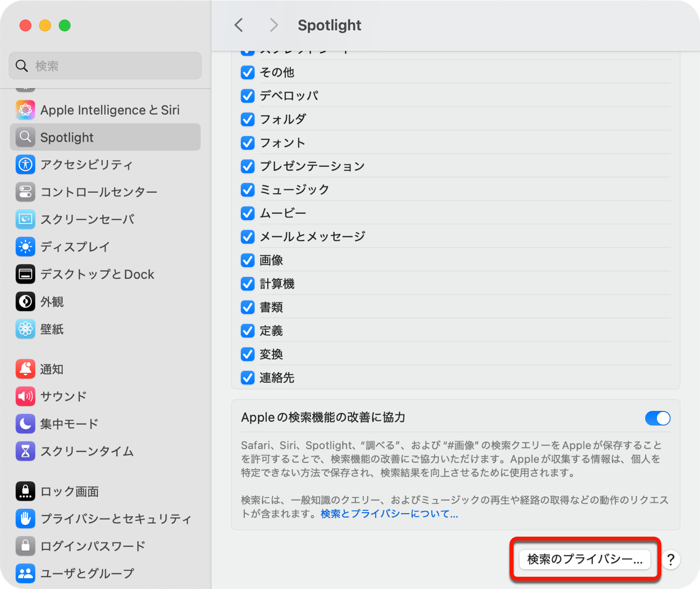Open ディスプレイ sun icon
The width and height of the screenshot is (700, 589).
click(25, 247)
